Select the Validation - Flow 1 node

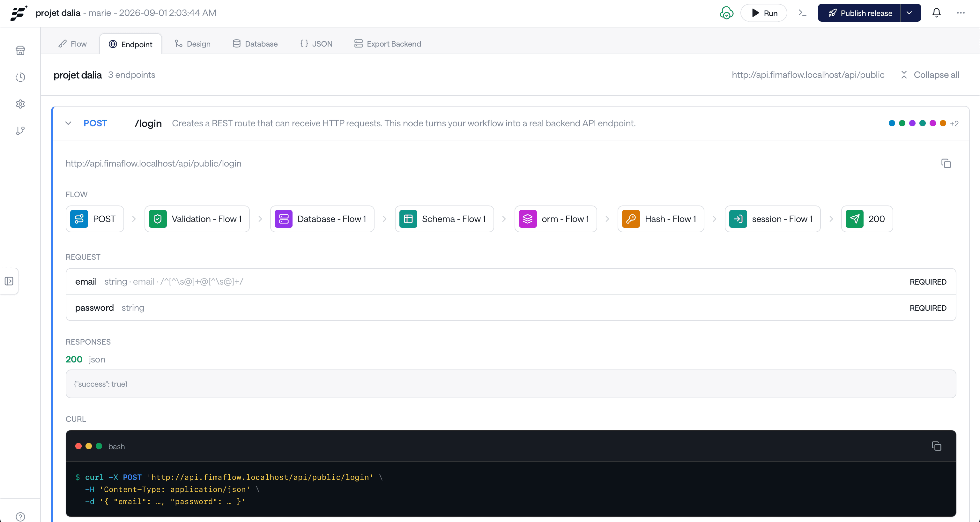coord(197,219)
